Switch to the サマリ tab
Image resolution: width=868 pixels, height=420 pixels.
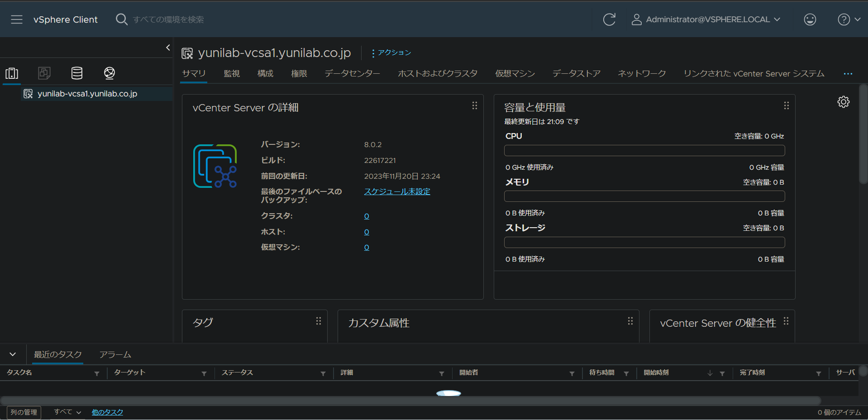[x=194, y=73]
